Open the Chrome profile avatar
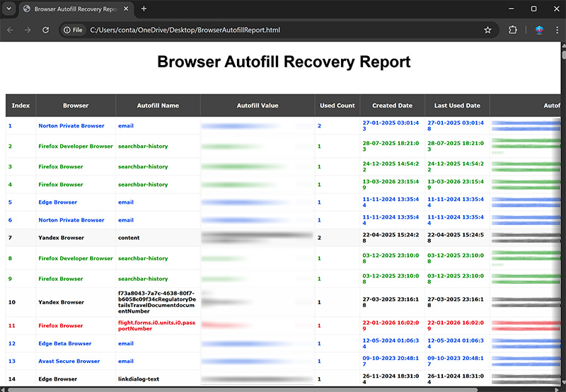The image size is (566, 392). pyautogui.click(x=538, y=30)
